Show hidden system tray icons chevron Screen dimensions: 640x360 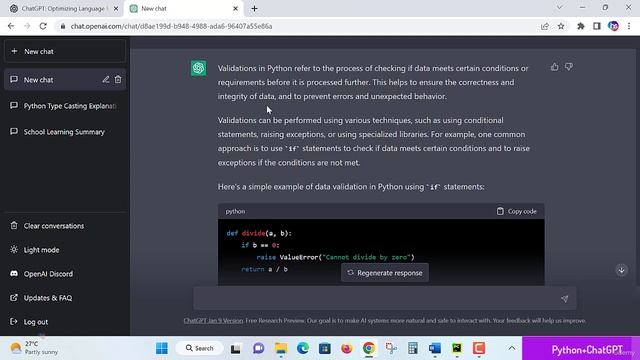(511, 348)
